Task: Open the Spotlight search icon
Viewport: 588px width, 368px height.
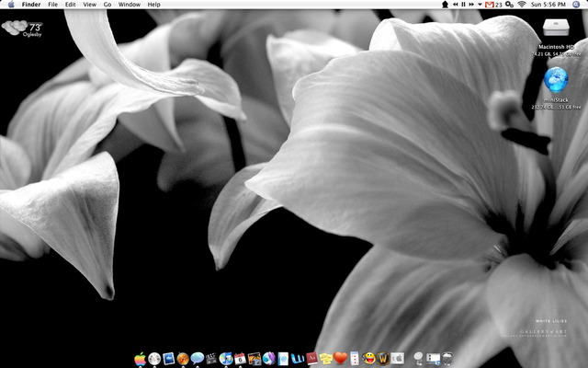Action: coord(577,5)
